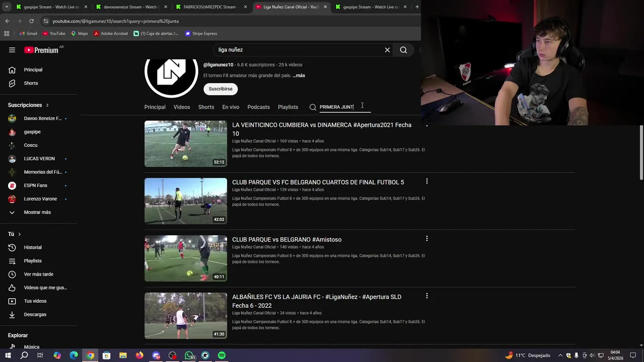
Task: Click the page vertical scrollbar
Action: click(x=641, y=152)
